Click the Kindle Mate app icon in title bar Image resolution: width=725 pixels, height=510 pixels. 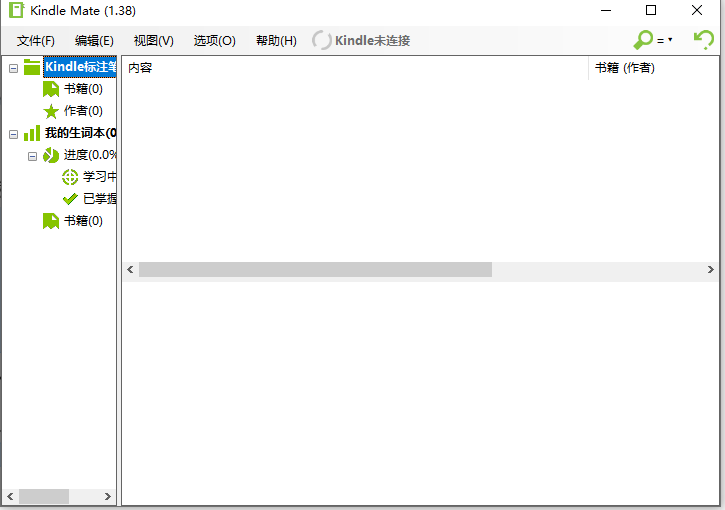pos(16,10)
